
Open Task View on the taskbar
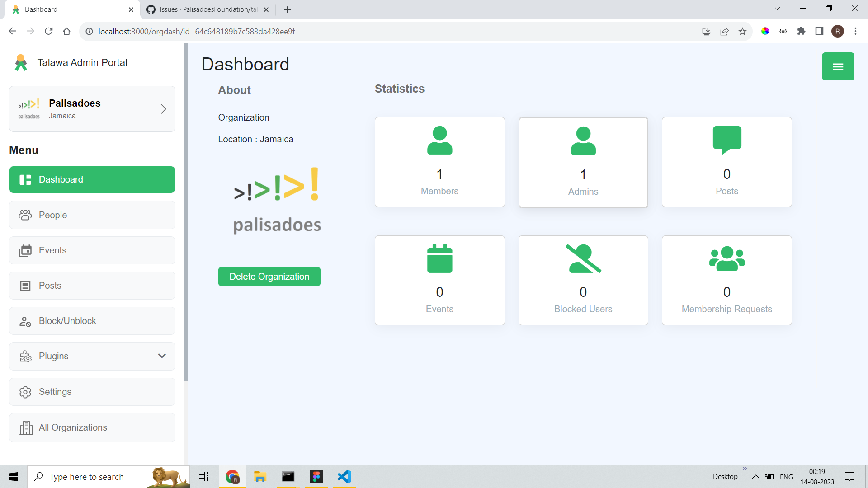point(203,477)
